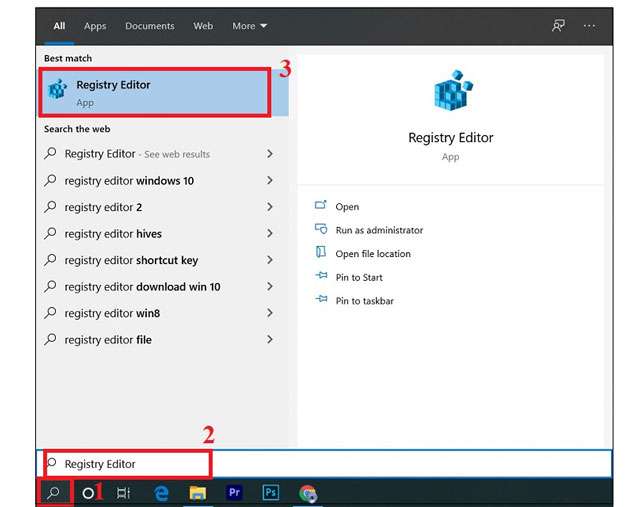
Task: Expand arrow for registry editor windows 10
Action: (270, 181)
